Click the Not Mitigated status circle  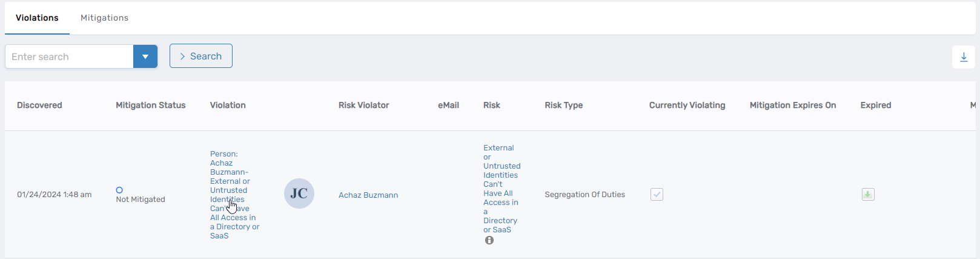119,190
